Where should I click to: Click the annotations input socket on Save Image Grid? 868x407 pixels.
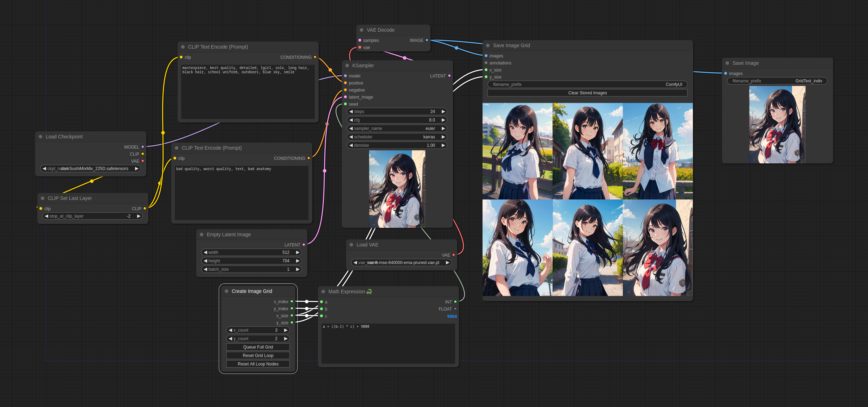point(486,63)
